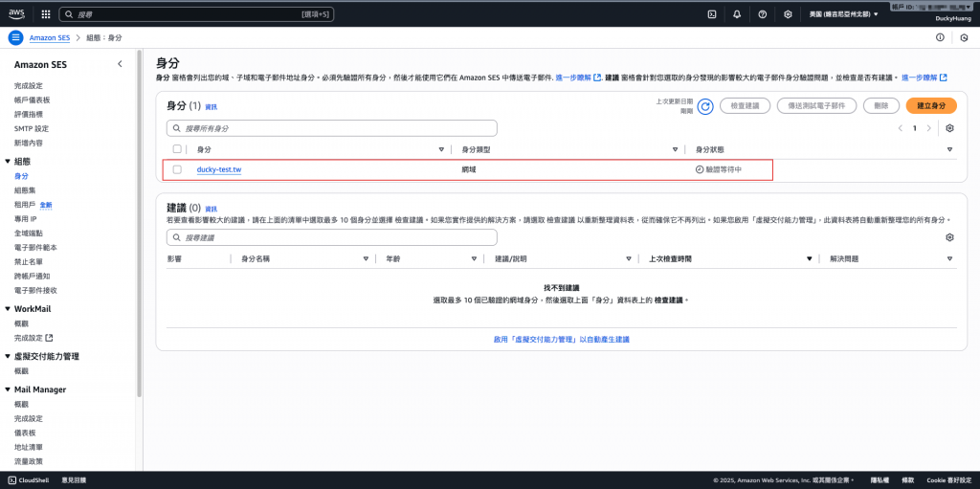Click the 建立身分 button

pos(930,106)
